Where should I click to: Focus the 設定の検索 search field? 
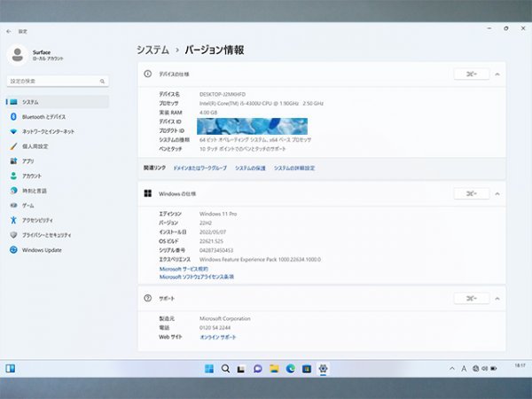pyautogui.click(x=58, y=81)
